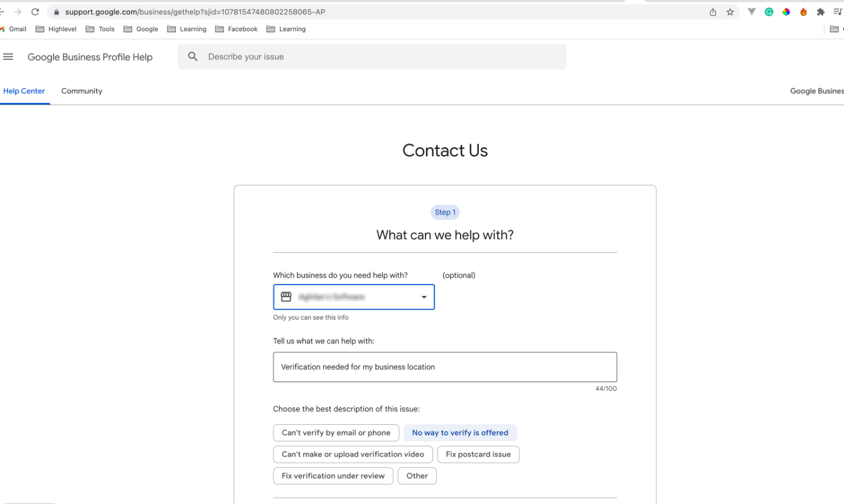Open the Extensions puzzle piece menu
Viewport: 844px width, 504px height.
[820, 11]
